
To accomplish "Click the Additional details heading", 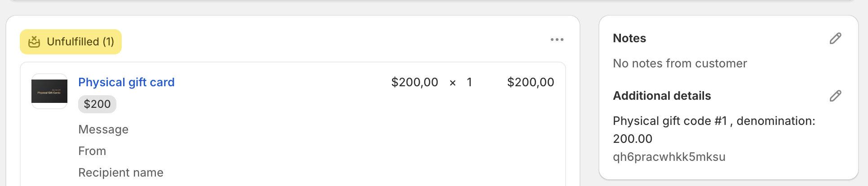I will click(662, 96).
